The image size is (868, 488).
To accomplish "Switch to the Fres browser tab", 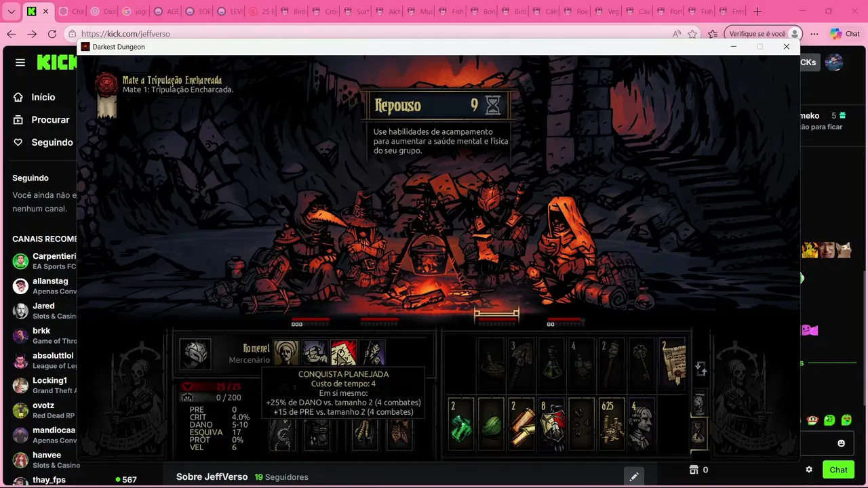I will [x=732, y=12].
